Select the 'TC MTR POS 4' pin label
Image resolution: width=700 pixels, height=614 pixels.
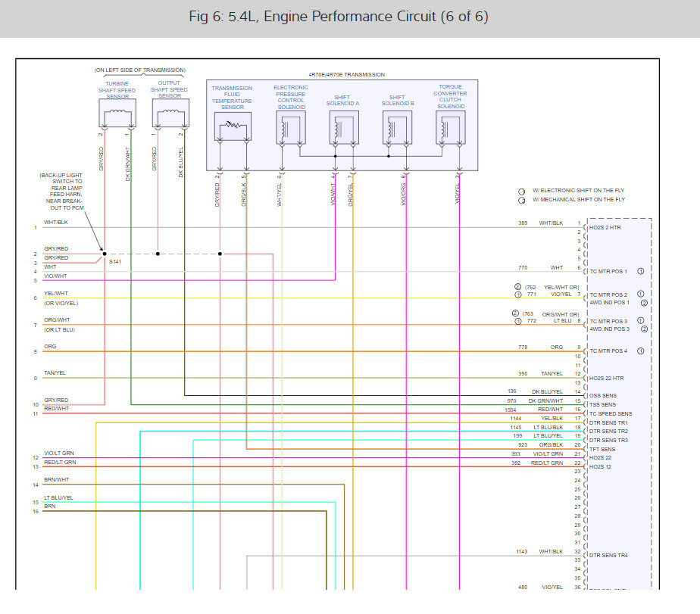(x=608, y=351)
